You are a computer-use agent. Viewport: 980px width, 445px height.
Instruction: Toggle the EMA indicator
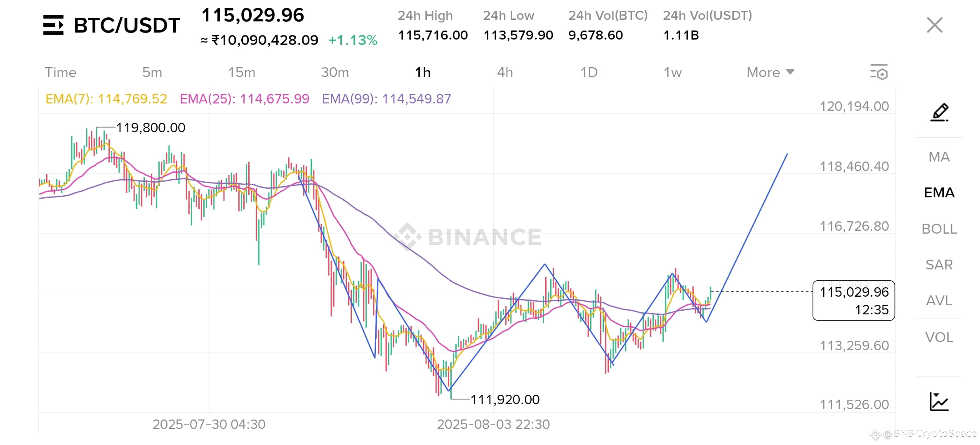(x=939, y=192)
